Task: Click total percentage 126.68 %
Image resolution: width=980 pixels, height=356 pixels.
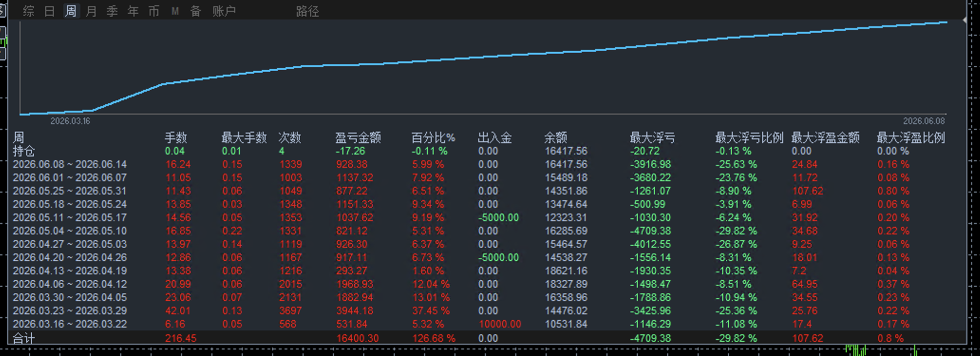Action: (434, 338)
